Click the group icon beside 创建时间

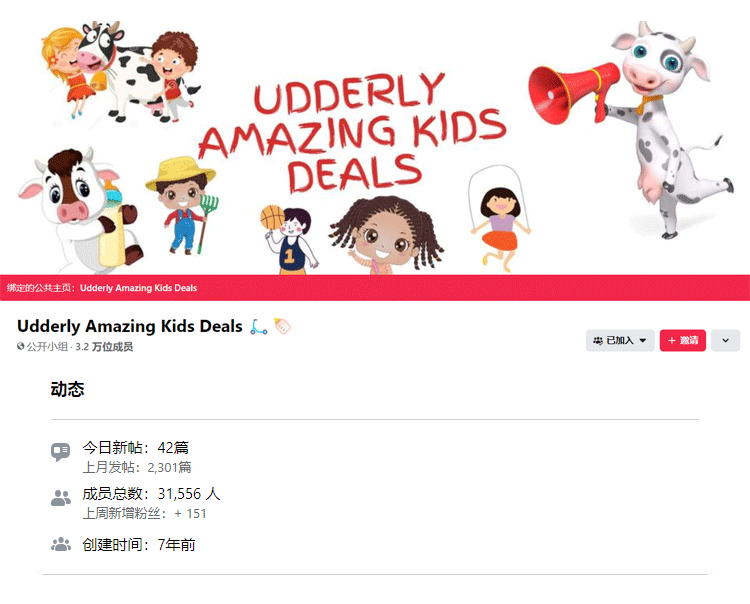coord(61,544)
